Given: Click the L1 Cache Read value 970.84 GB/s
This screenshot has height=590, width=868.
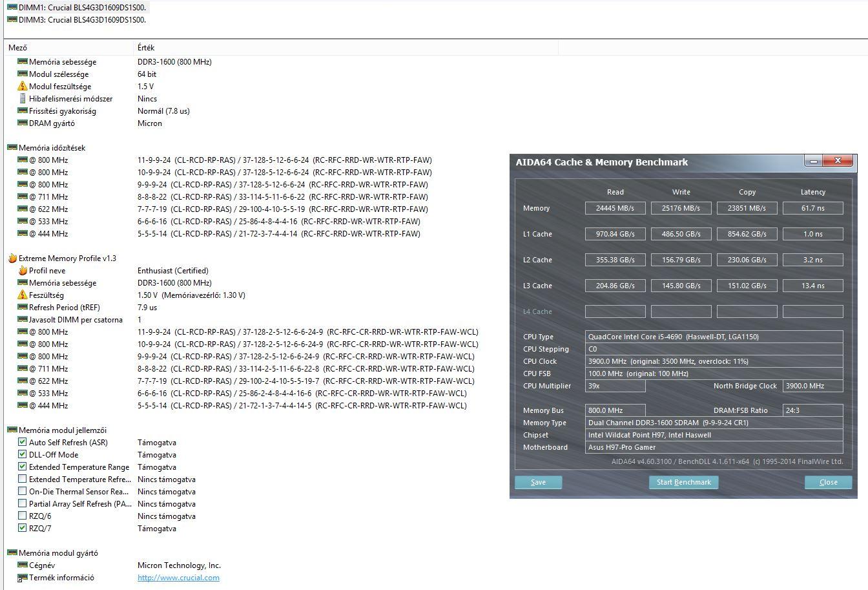Looking at the screenshot, I should (615, 234).
